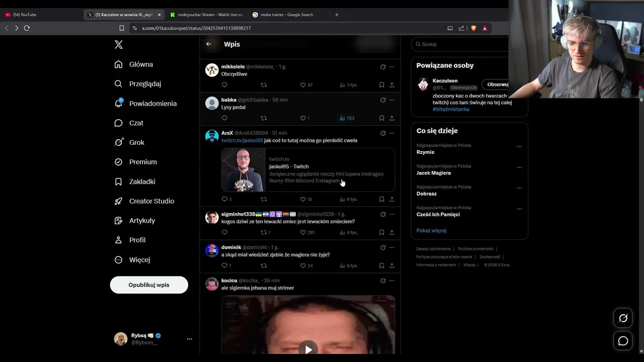
Task: Open replies on ArsX comment
Action: [226, 199]
